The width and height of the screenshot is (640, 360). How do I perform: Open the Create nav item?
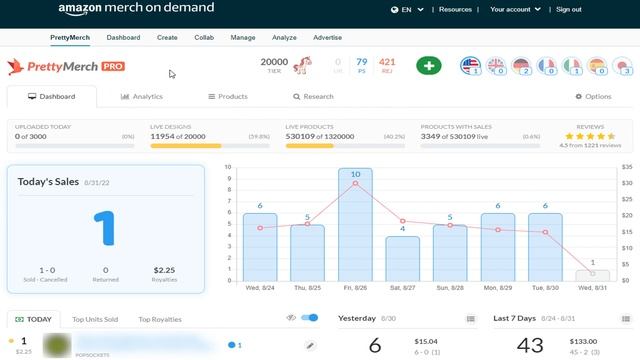tap(167, 38)
